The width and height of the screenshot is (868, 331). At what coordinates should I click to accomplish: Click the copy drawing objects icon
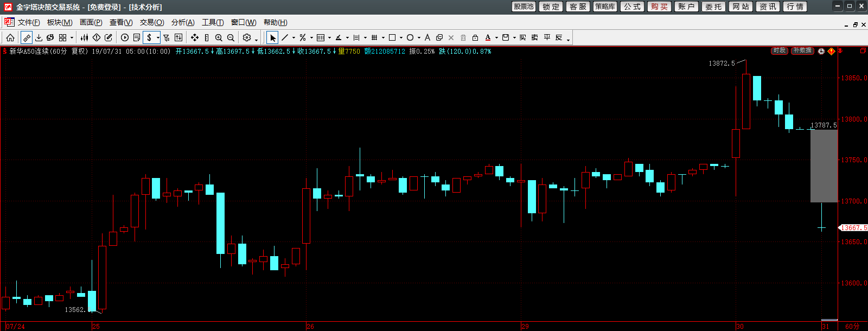pyautogui.click(x=439, y=37)
